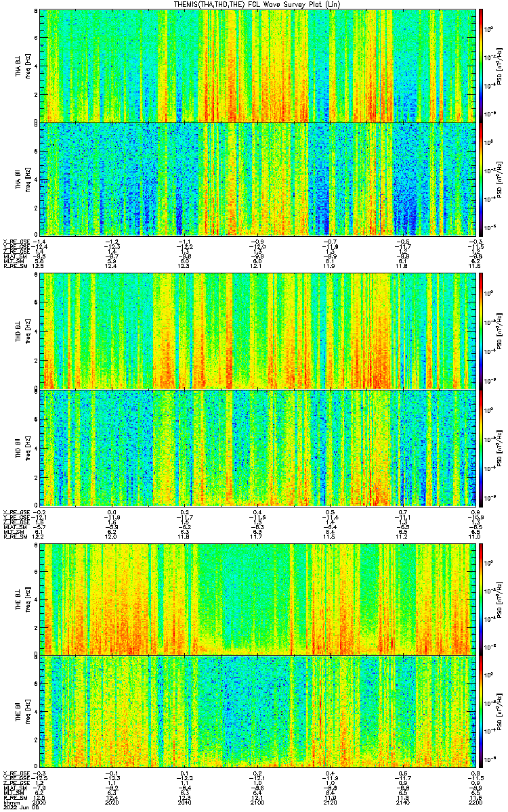Click the 2140 time tick label
508x812 pixels.
(402, 801)
